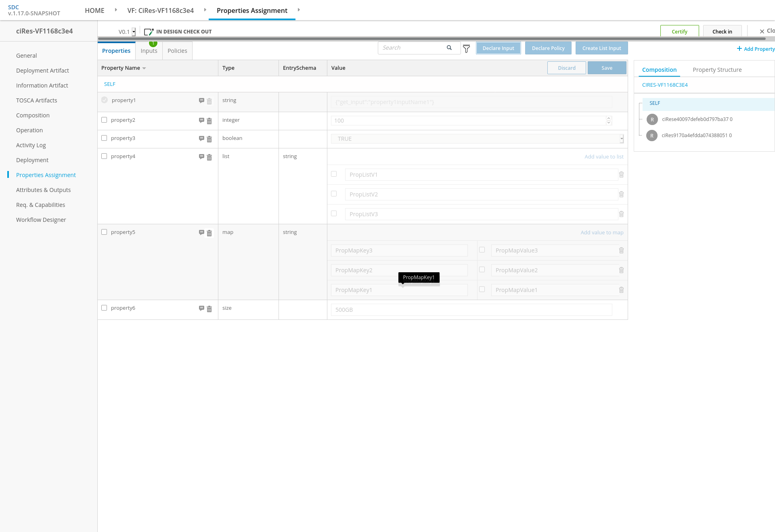
Task: Tick the property5 checkbox
Action: 104,232
